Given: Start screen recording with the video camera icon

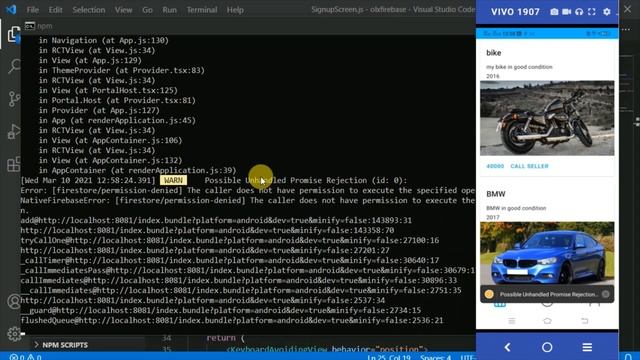Looking at the screenshot, I should pos(567,12).
